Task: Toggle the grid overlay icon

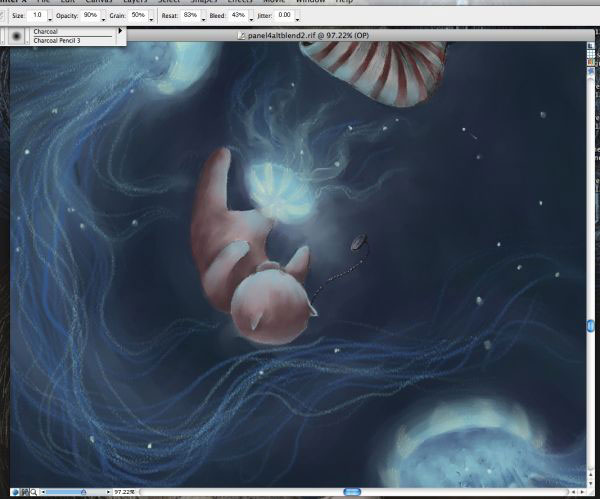Action: click(591, 54)
